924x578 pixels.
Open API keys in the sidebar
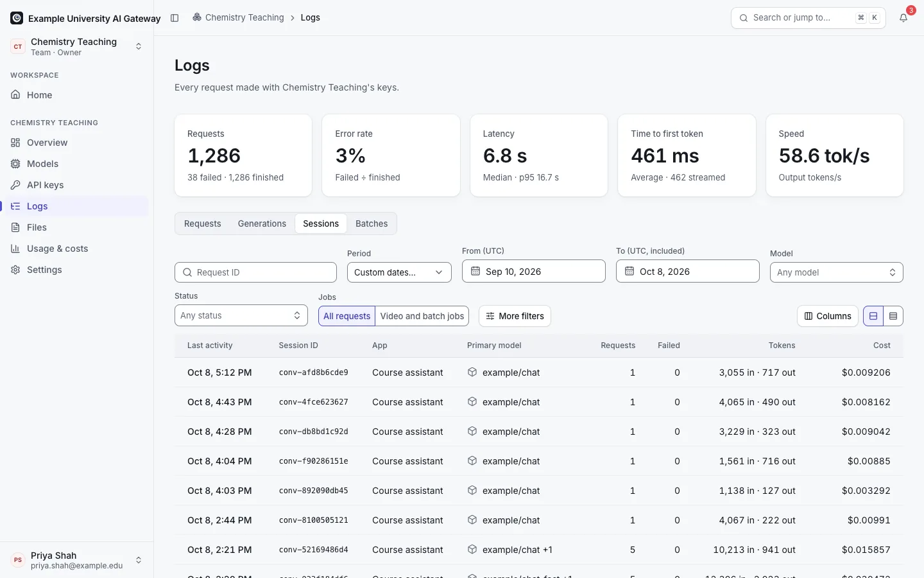(76, 185)
